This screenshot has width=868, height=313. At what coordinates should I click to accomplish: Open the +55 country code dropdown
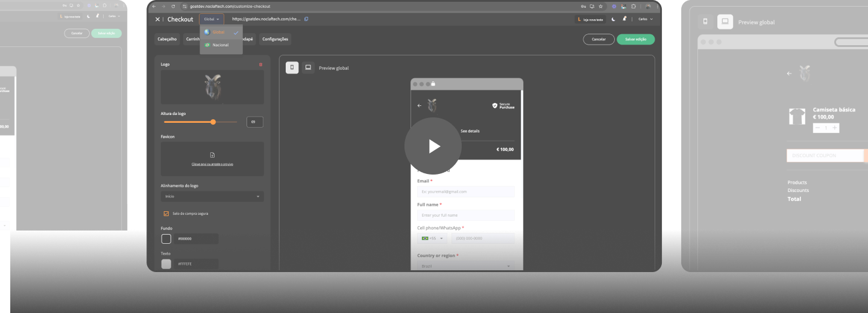click(433, 238)
